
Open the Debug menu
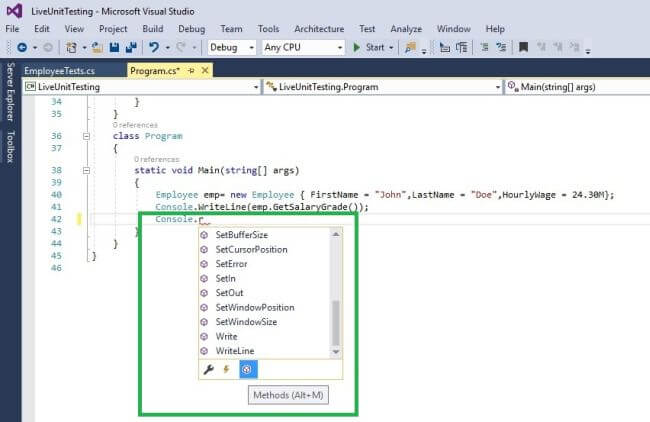tap(192, 29)
